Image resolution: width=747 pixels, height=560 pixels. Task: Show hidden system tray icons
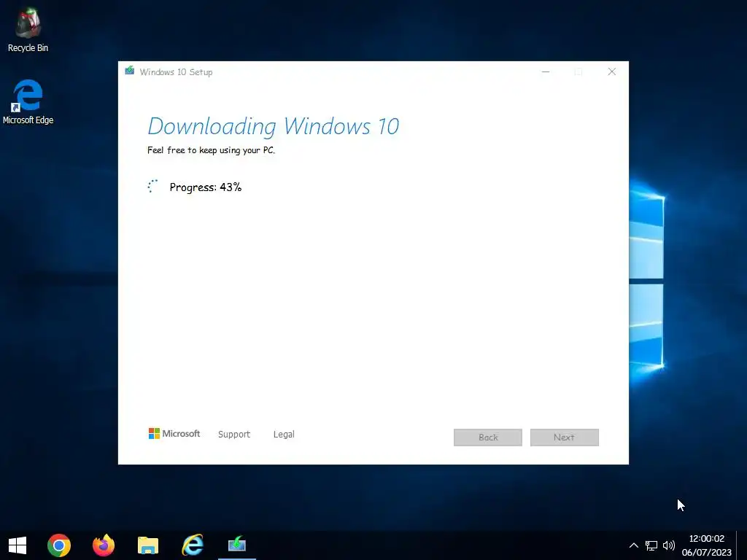(634, 545)
